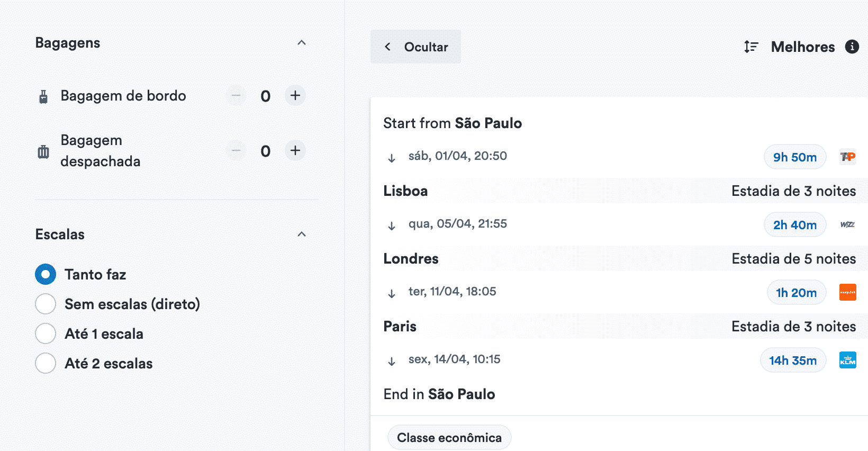868x451 pixels.
Task: Click the easyJet logo next to Londres leg
Action: (847, 292)
